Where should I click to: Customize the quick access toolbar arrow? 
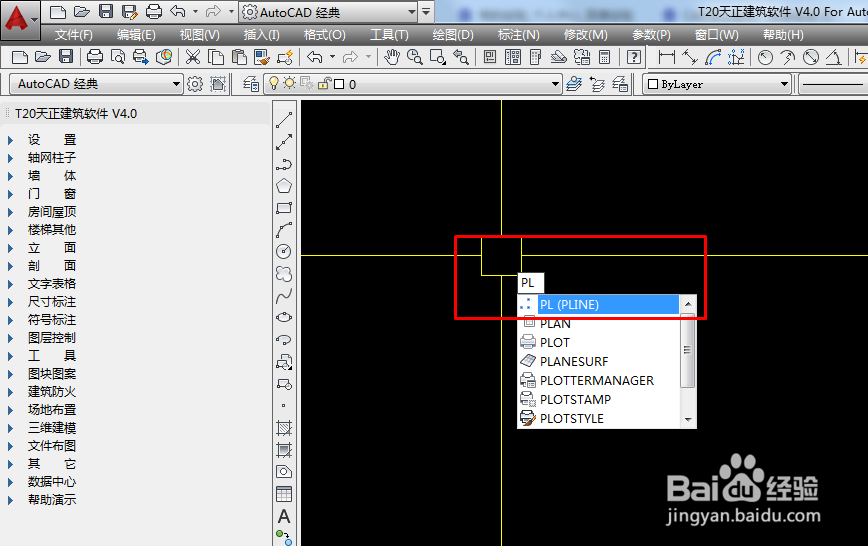click(x=426, y=12)
